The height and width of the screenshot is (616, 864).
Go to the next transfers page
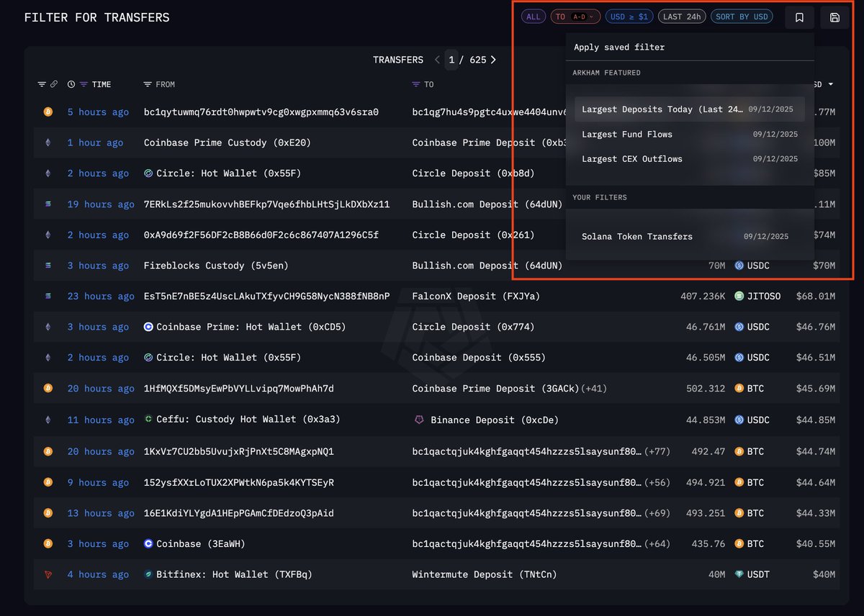tap(493, 60)
